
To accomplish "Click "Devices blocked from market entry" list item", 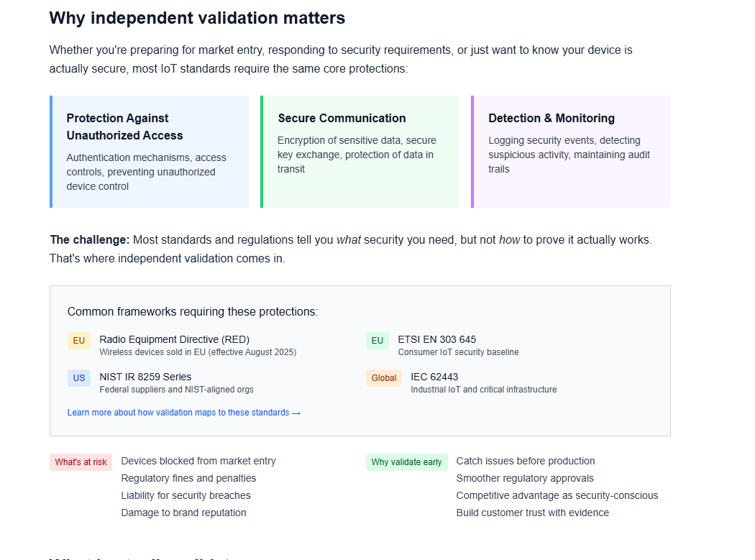I will 198,461.
